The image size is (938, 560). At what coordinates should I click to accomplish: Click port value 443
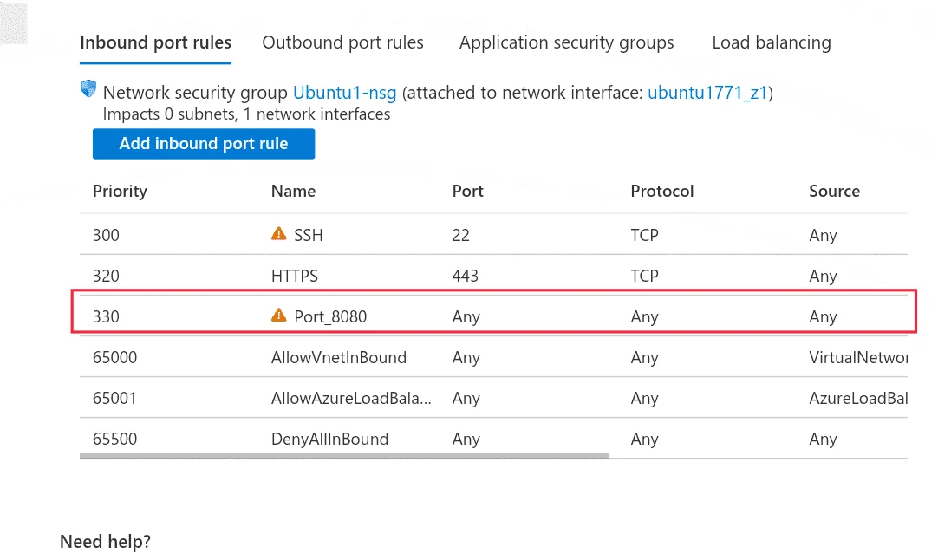(x=465, y=276)
